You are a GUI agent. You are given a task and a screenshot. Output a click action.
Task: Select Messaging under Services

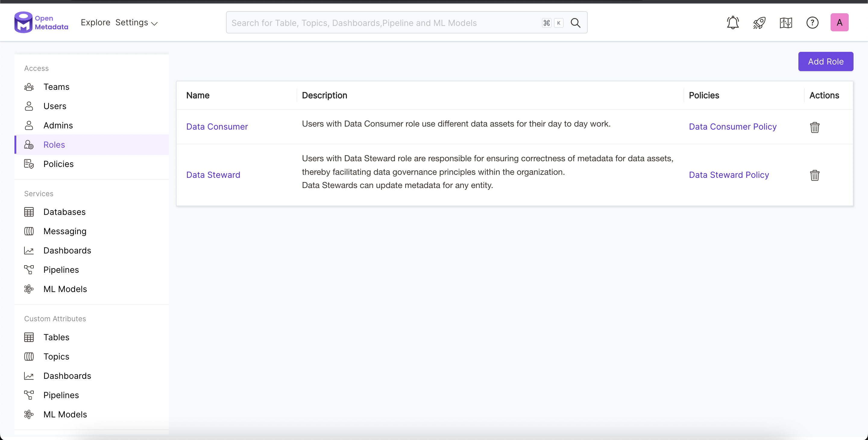pyautogui.click(x=65, y=231)
